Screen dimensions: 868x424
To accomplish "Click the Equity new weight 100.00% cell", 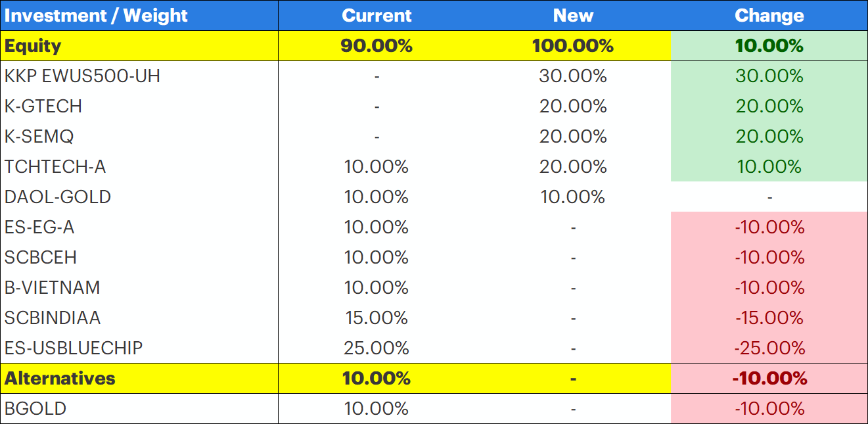I will tap(573, 46).
